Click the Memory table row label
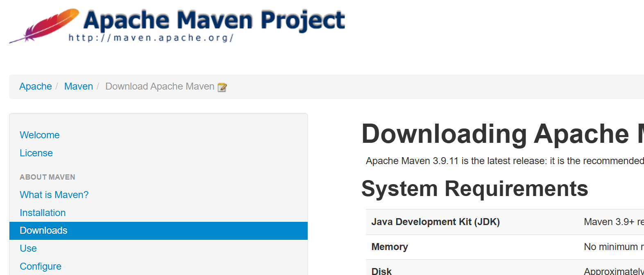 (x=390, y=247)
